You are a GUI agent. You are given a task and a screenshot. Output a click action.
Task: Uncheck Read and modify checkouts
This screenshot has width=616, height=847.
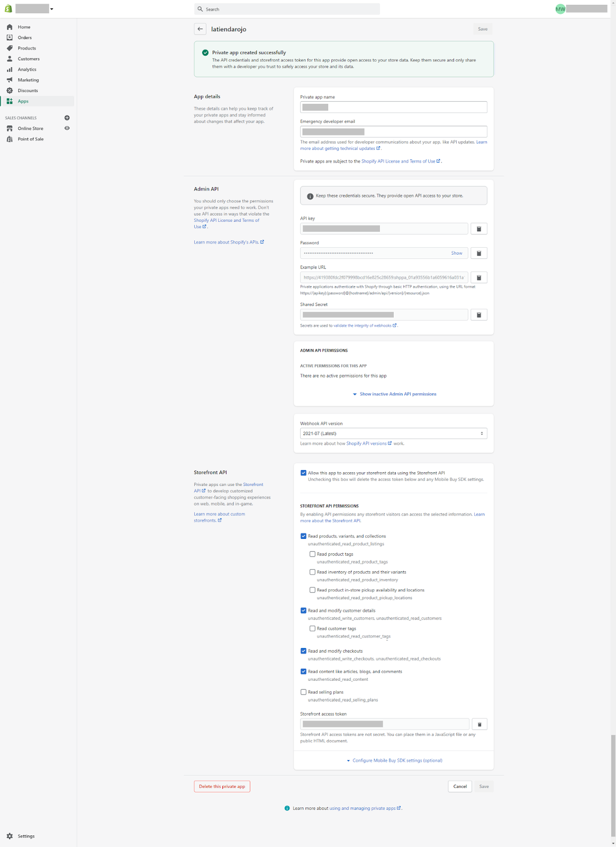304,651
